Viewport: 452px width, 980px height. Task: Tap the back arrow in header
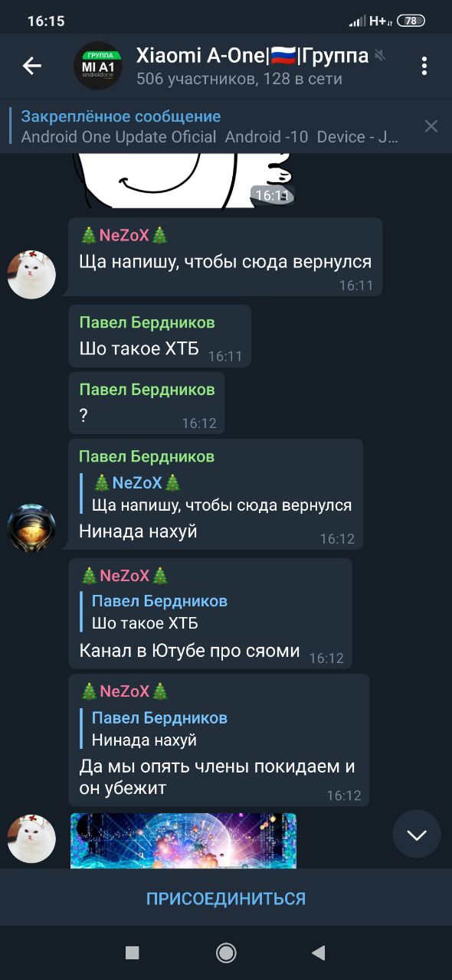point(31,66)
